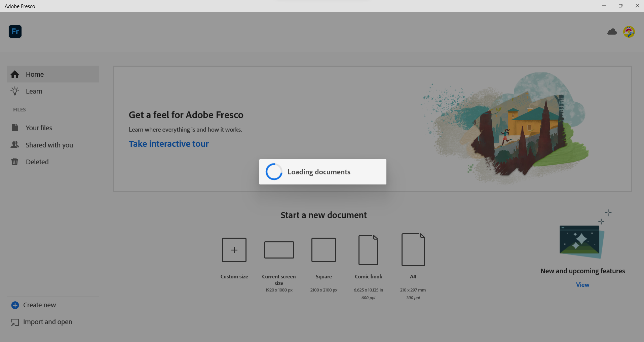Open Deleted files via trash icon
This screenshot has height=342, width=644.
click(15, 162)
